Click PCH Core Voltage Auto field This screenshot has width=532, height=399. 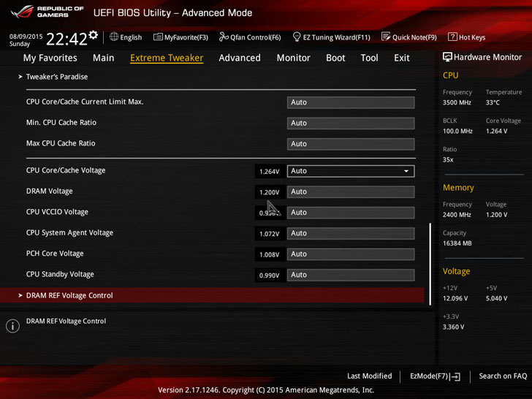tap(351, 254)
